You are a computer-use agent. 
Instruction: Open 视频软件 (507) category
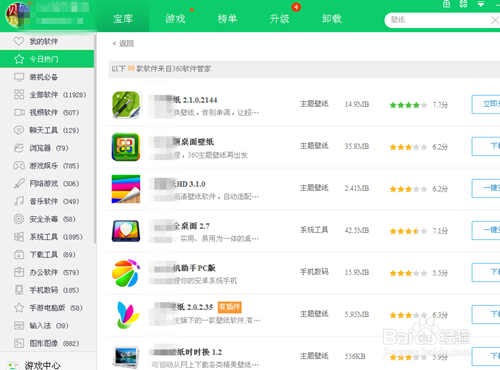pyautogui.click(x=47, y=112)
